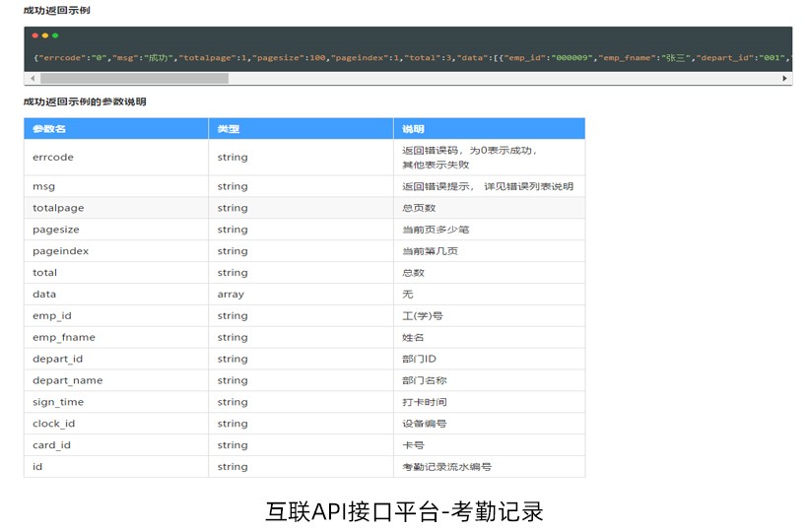Select the 参数名 column header
Viewport: 808px width, 532px height.
[x=49, y=129]
